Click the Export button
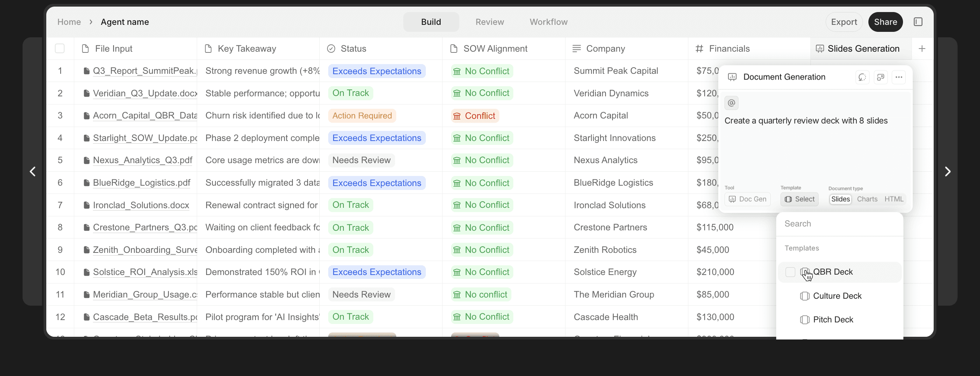The image size is (980, 376). [843, 22]
